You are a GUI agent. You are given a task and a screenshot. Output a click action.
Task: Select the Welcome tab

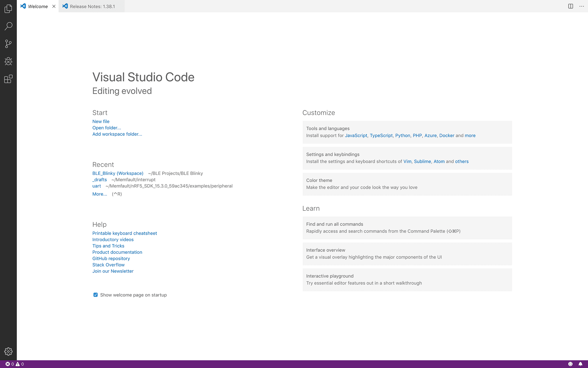click(x=38, y=6)
